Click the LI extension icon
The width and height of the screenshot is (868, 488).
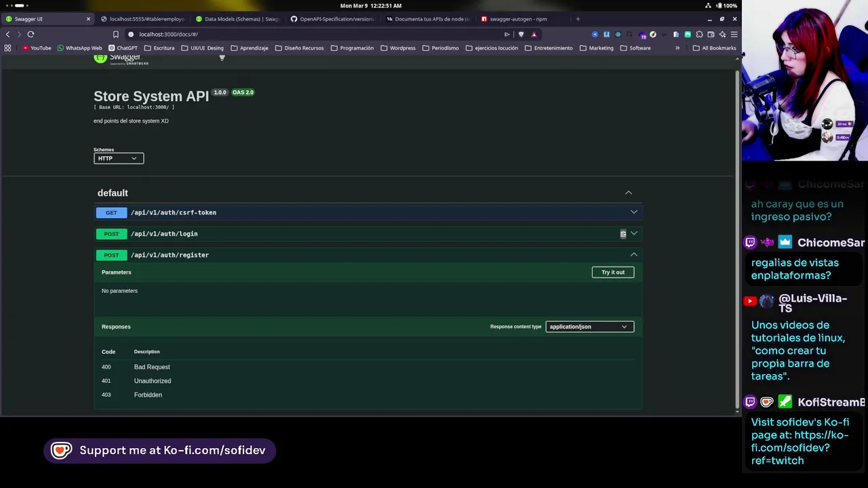coord(606,34)
